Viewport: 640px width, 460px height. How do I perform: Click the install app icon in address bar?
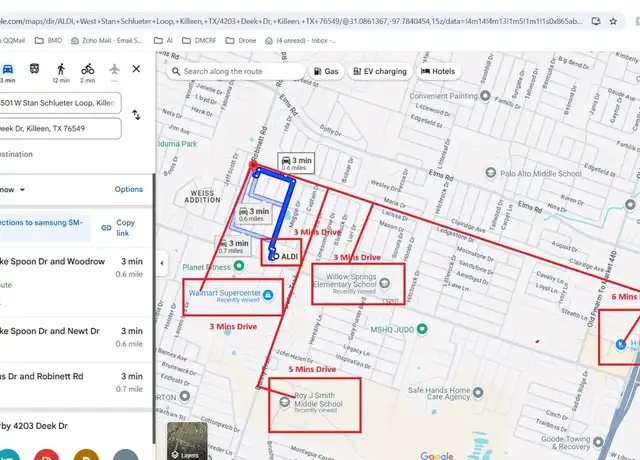pyautogui.click(x=596, y=21)
